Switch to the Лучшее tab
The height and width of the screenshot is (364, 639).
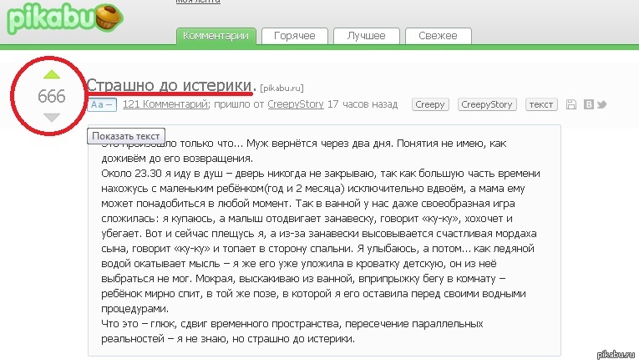367,36
